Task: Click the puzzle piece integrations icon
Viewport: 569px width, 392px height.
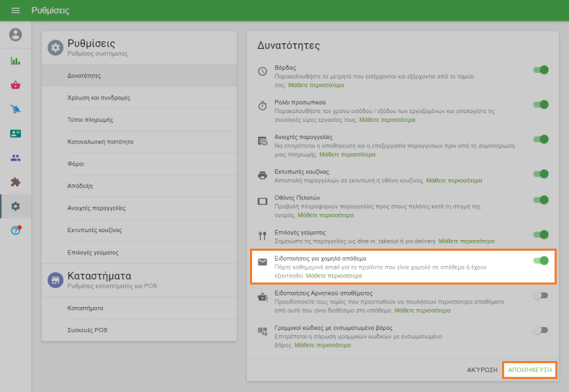Action: [x=15, y=182]
